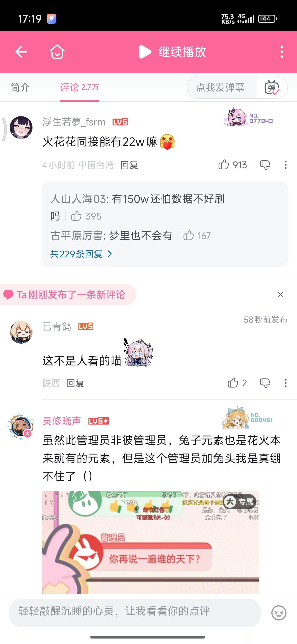Like 人山人海03's reply with 395 likes
Viewport: 297px width, 644px height.
point(76,216)
